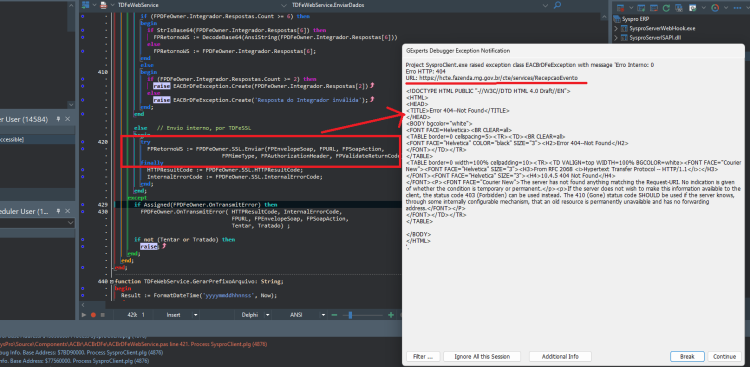Click the red file icon in editor navigation bar
This screenshot has height=367, width=750.
[104, 5]
